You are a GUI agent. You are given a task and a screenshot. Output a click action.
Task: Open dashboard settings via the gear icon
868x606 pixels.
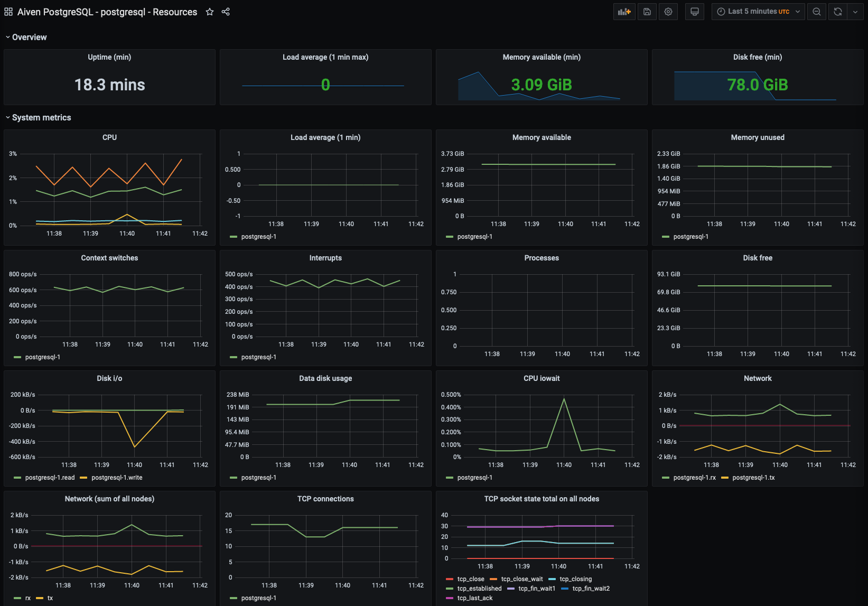click(x=668, y=11)
